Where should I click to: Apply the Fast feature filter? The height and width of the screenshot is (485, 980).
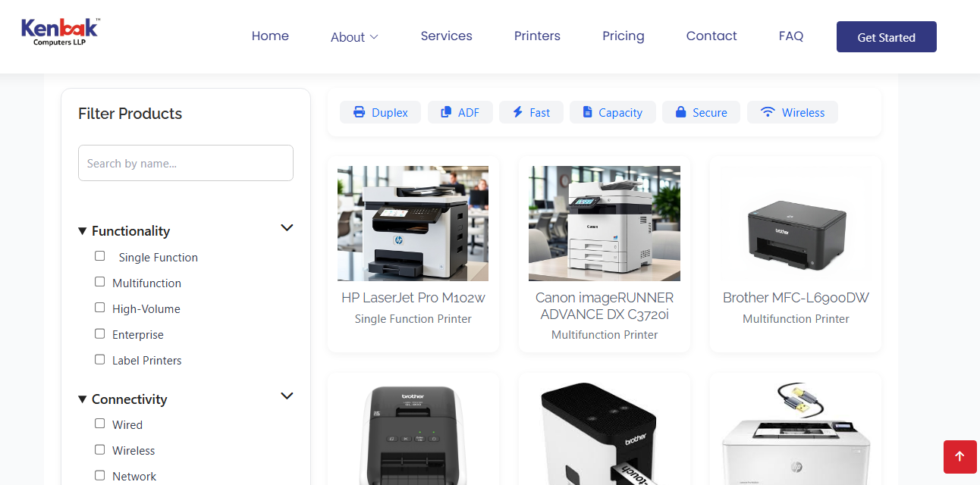click(531, 112)
